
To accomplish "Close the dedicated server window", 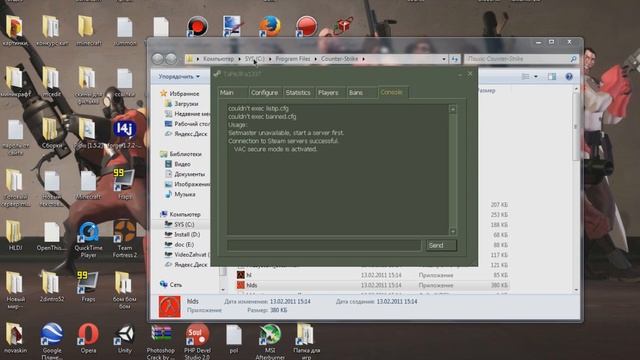I will click(470, 74).
